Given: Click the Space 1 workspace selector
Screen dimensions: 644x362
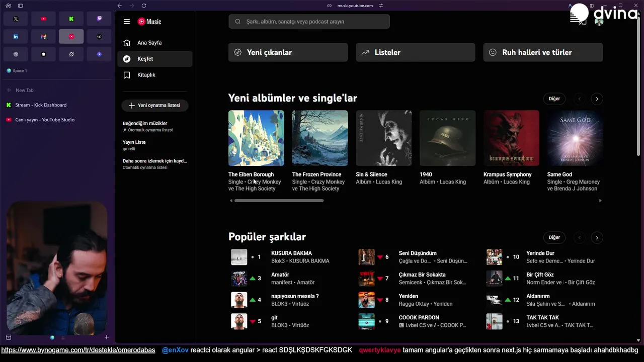Looking at the screenshot, I should (x=17, y=71).
